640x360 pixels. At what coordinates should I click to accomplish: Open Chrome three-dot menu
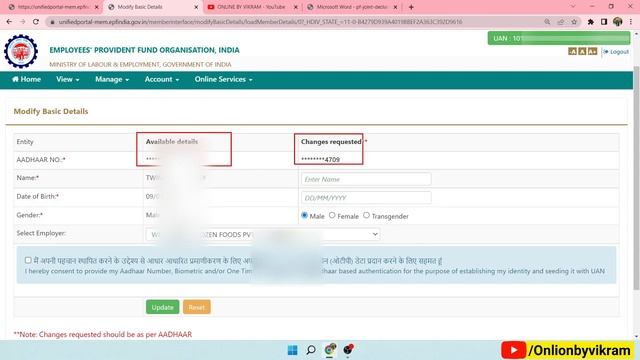(631, 22)
